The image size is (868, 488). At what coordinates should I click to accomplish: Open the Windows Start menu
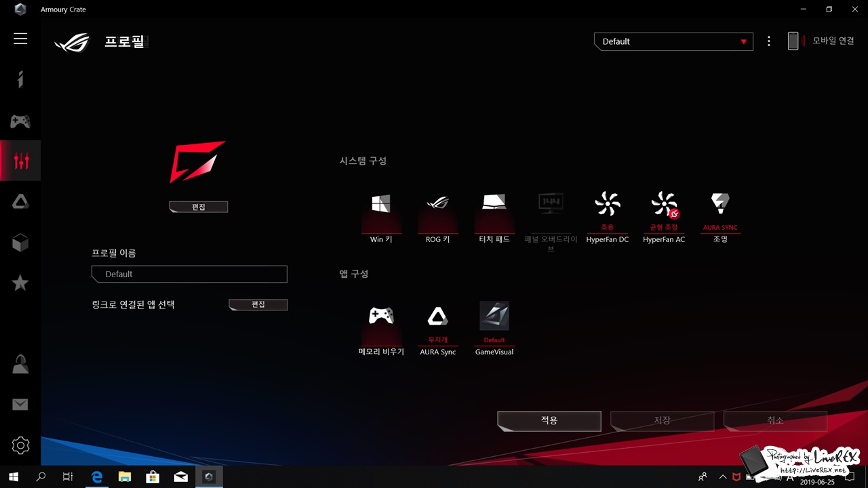[14, 477]
